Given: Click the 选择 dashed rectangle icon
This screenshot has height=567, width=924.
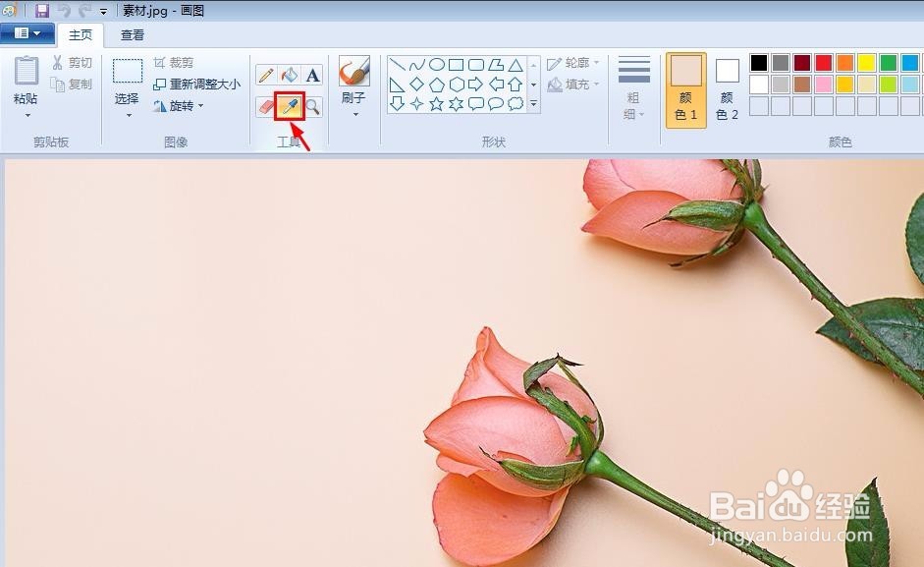Looking at the screenshot, I should (x=128, y=72).
